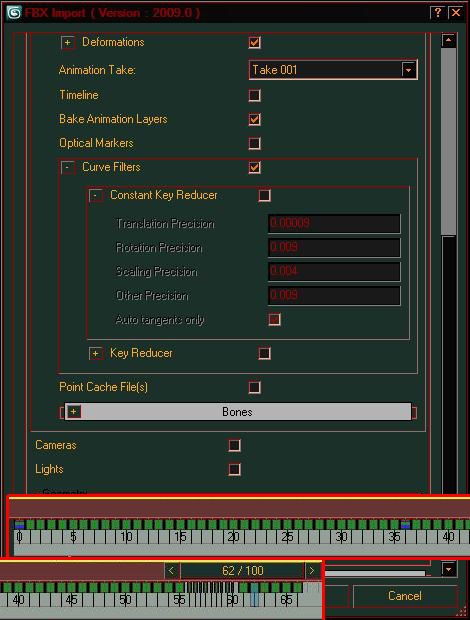The image size is (470, 620).
Task: Enable the Constant Key Reducer checkbox
Action: (264, 195)
